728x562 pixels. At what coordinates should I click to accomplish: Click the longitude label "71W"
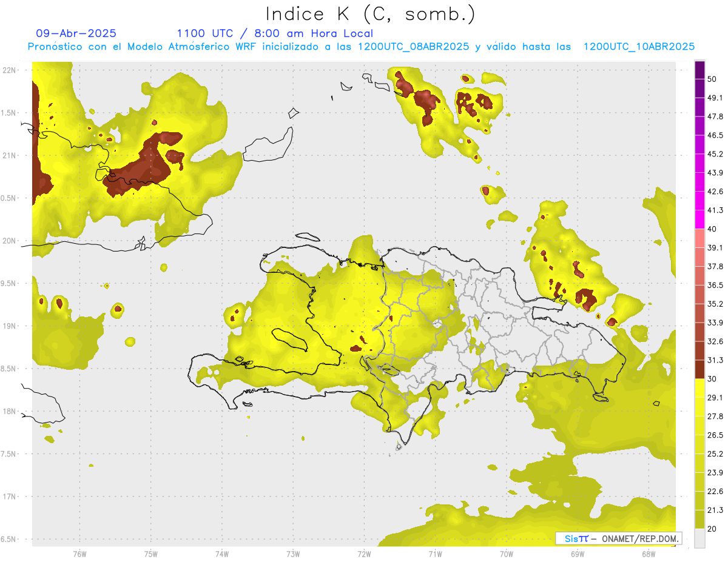coord(435,554)
